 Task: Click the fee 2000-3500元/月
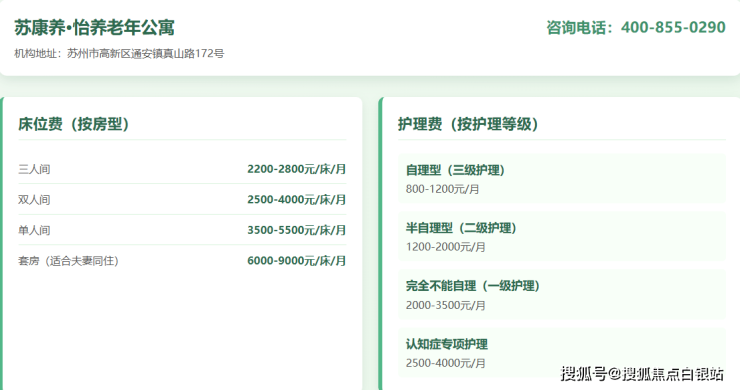click(446, 305)
